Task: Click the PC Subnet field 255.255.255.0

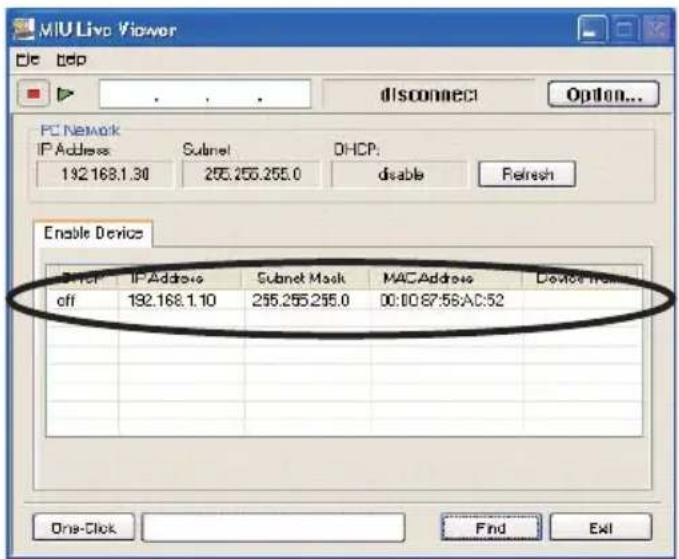Action: [x=252, y=174]
